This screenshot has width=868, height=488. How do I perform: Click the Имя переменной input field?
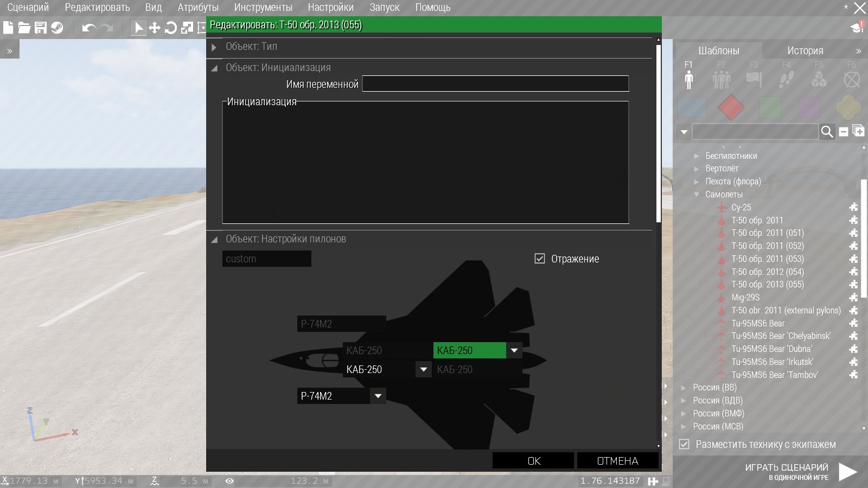pyautogui.click(x=495, y=84)
